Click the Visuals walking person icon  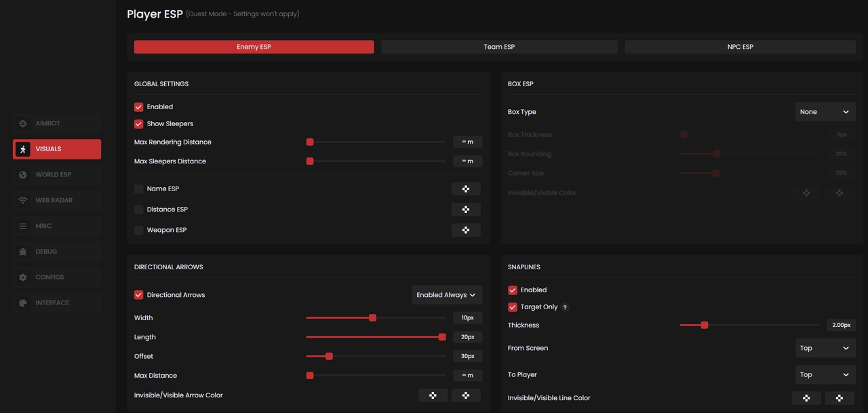point(23,149)
